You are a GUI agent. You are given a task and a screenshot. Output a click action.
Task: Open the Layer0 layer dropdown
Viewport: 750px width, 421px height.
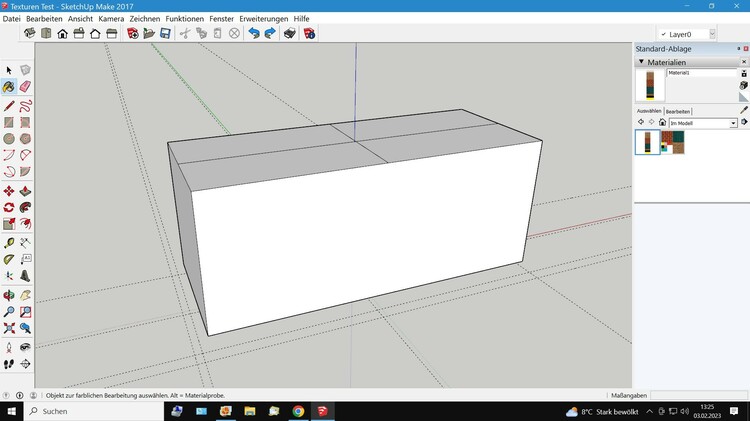pos(712,33)
